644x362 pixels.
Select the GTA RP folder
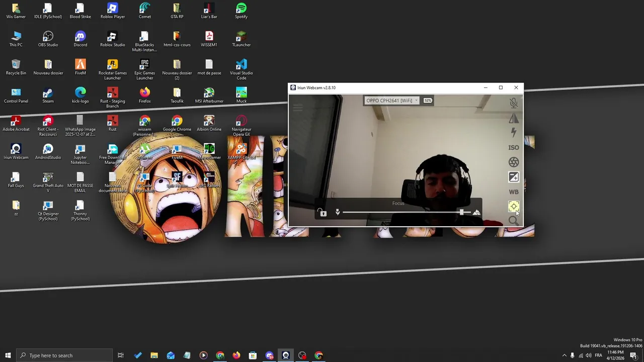177,11
